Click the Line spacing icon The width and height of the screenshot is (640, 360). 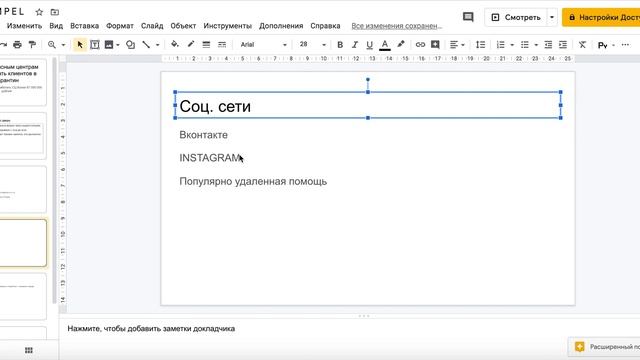pyautogui.click(x=480, y=45)
